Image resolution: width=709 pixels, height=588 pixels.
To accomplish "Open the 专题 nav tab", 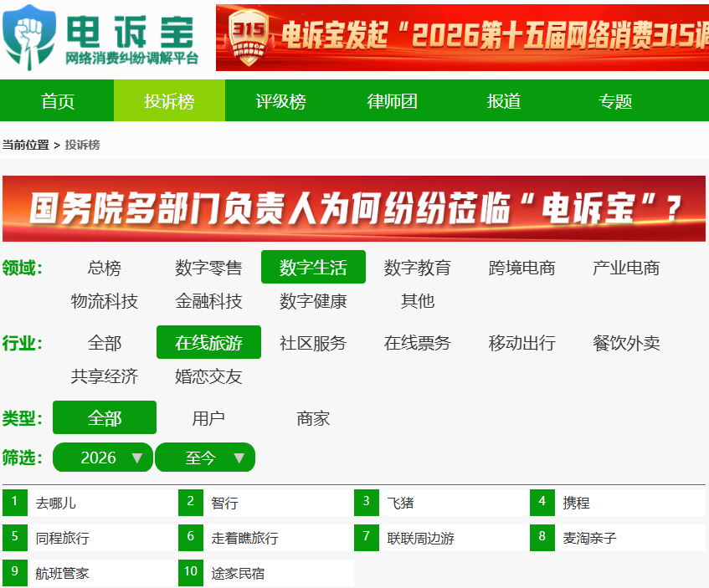I will tap(615, 100).
